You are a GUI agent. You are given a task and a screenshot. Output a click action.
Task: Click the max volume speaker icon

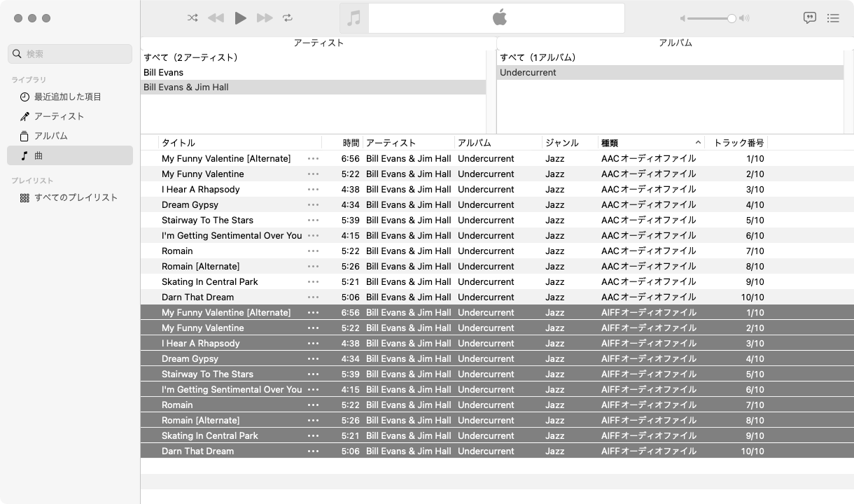tap(745, 19)
